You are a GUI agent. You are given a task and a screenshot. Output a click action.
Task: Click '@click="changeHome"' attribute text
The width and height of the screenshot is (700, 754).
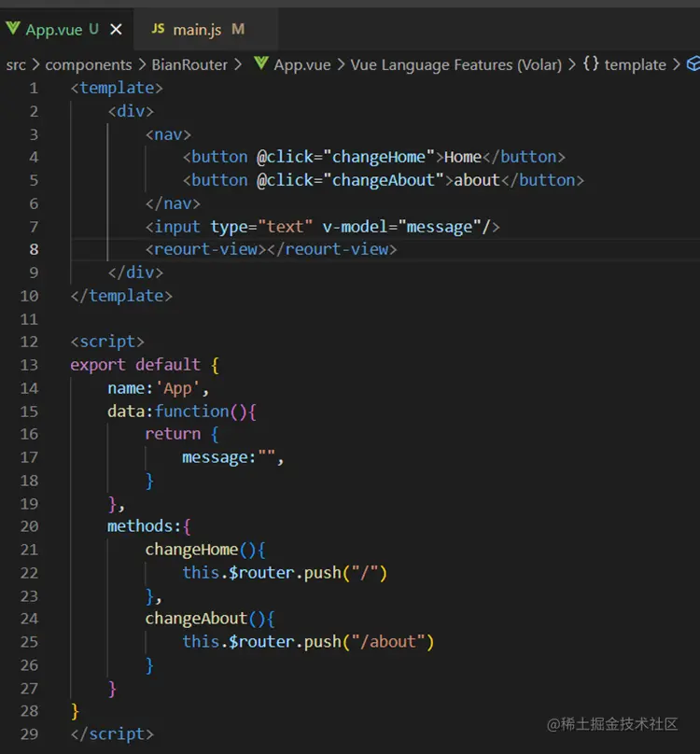(x=345, y=158)
